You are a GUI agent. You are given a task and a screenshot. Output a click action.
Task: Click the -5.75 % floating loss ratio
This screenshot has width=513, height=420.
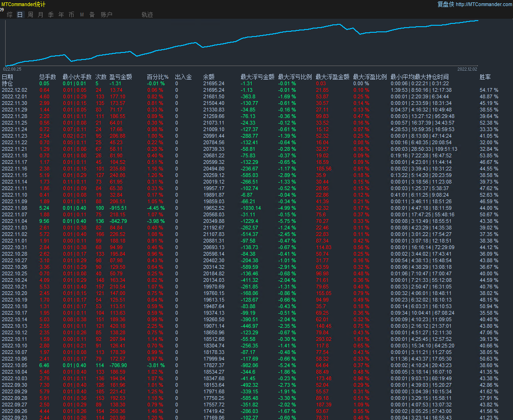coord(287,221)
